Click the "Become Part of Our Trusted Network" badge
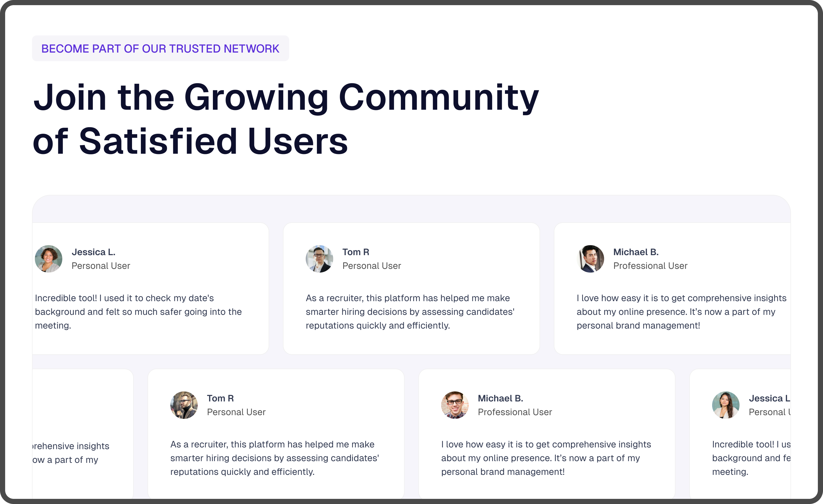Viewport: 823px width, 504px height. pos(160,49)
